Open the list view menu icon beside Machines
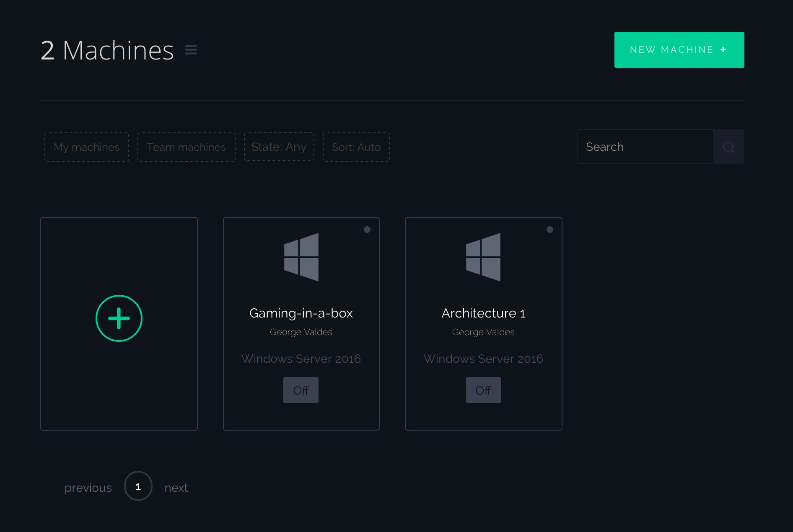Viewport: 793px width, 532px height. (x=191, y=50)
